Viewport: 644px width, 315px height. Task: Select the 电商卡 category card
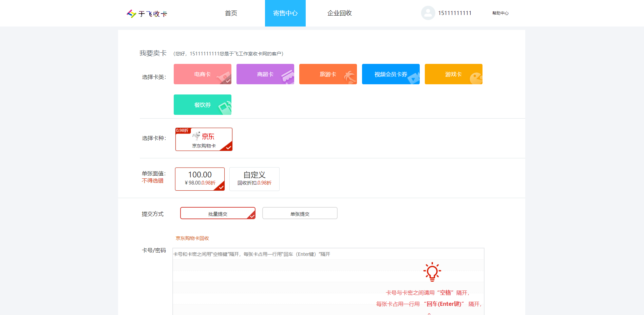203,74
